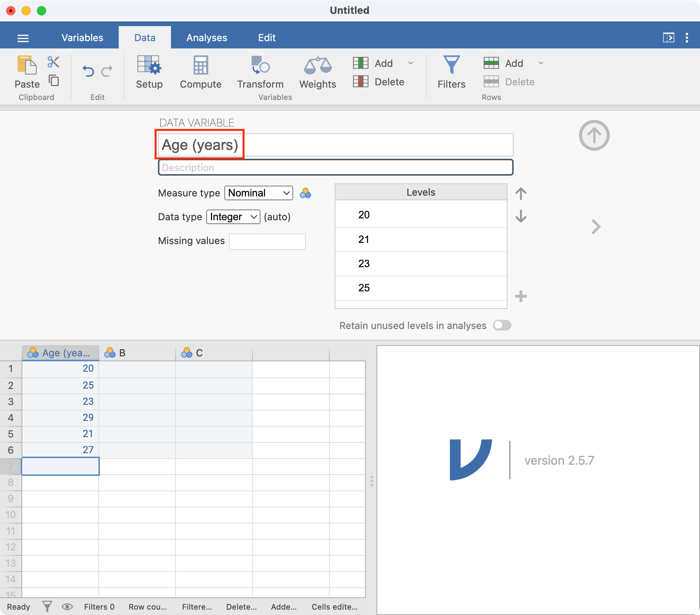Switch to the Analyses tab
Viewport: 700px width, 615px height.
tap(207, 38)
